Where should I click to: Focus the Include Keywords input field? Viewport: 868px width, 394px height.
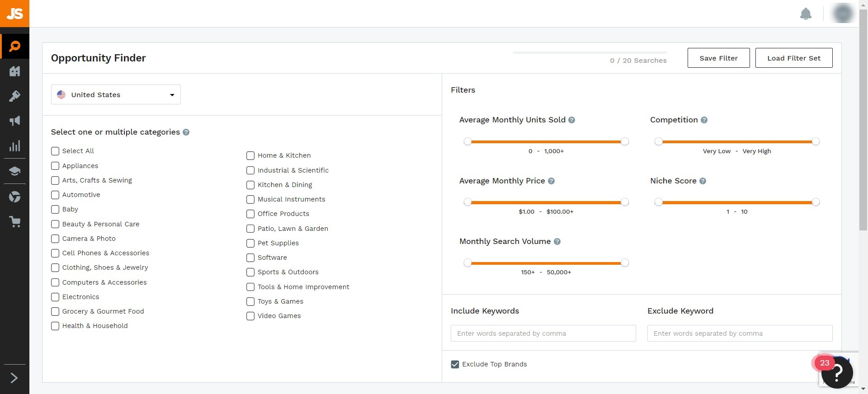coord(543,333)
